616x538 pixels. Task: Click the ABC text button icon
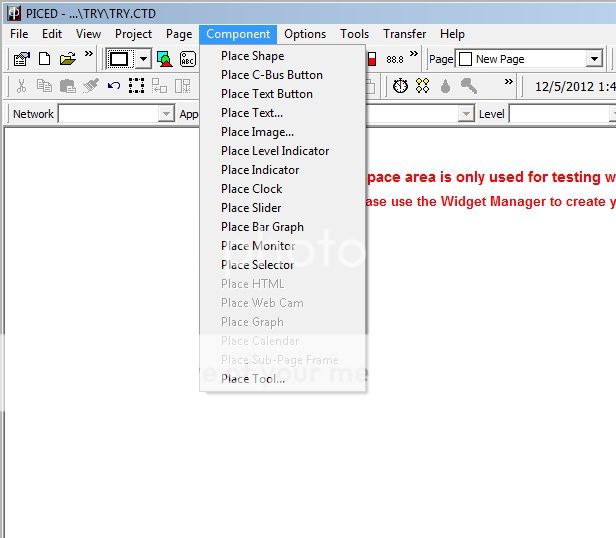[188, 59]
